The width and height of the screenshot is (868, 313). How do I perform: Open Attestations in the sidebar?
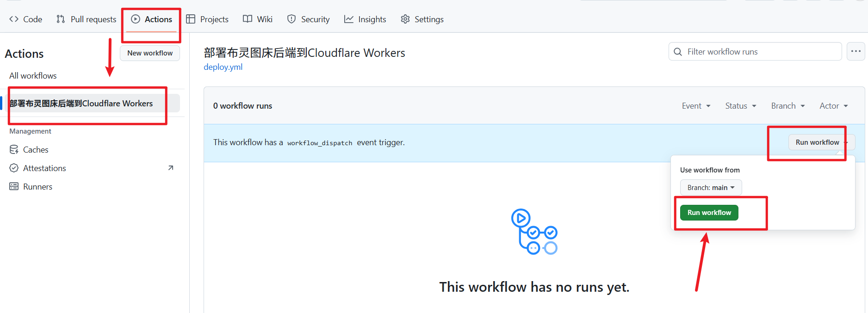pos(44,168)
